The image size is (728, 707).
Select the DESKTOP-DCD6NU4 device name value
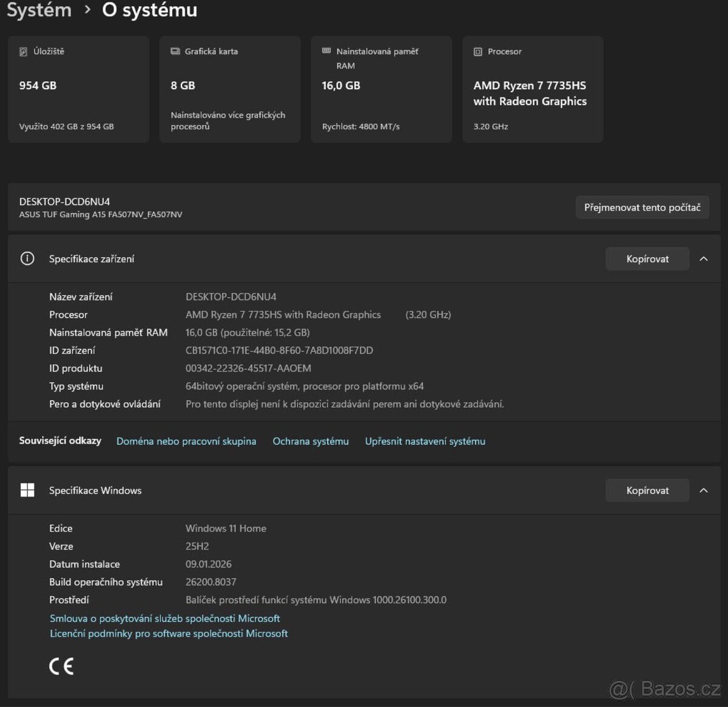point(231,297)
